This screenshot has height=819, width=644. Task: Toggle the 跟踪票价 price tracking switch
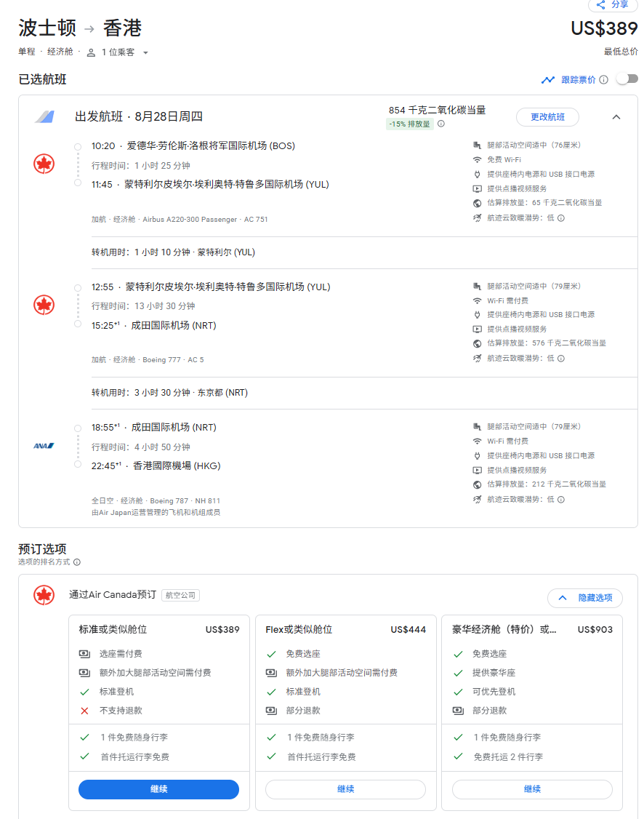(626, 79)
